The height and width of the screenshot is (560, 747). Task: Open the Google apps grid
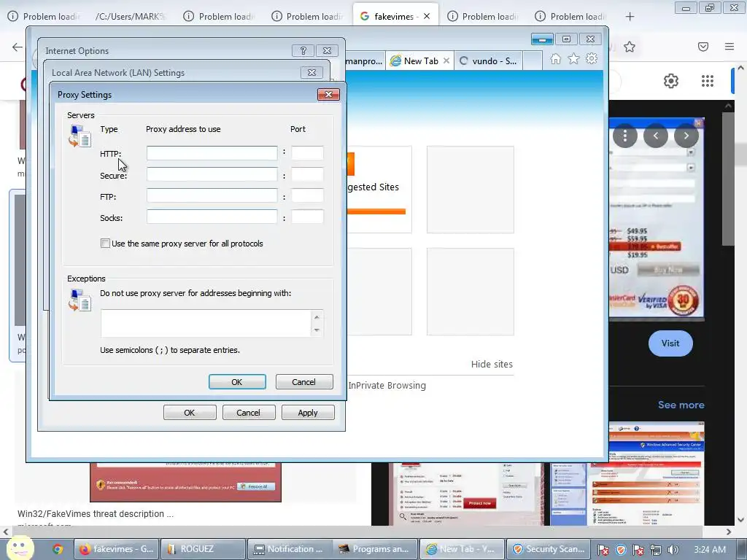tap(708, 81)
